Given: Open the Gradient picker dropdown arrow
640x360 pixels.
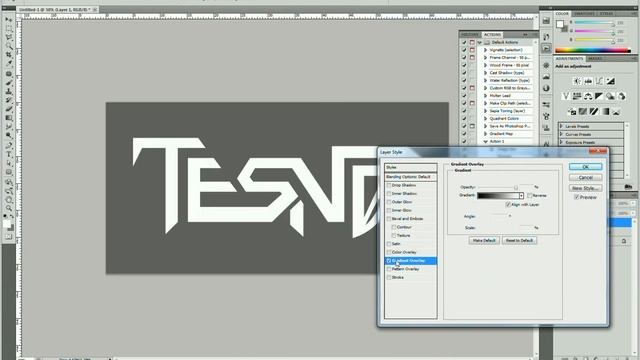Looking at the screenshot, I should point(521,196).
